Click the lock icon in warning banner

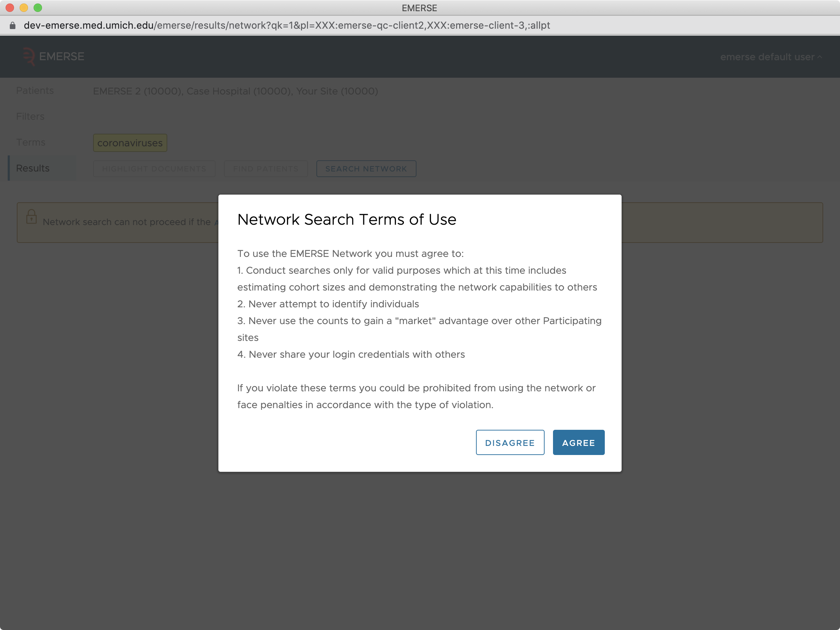click(31, 217)
